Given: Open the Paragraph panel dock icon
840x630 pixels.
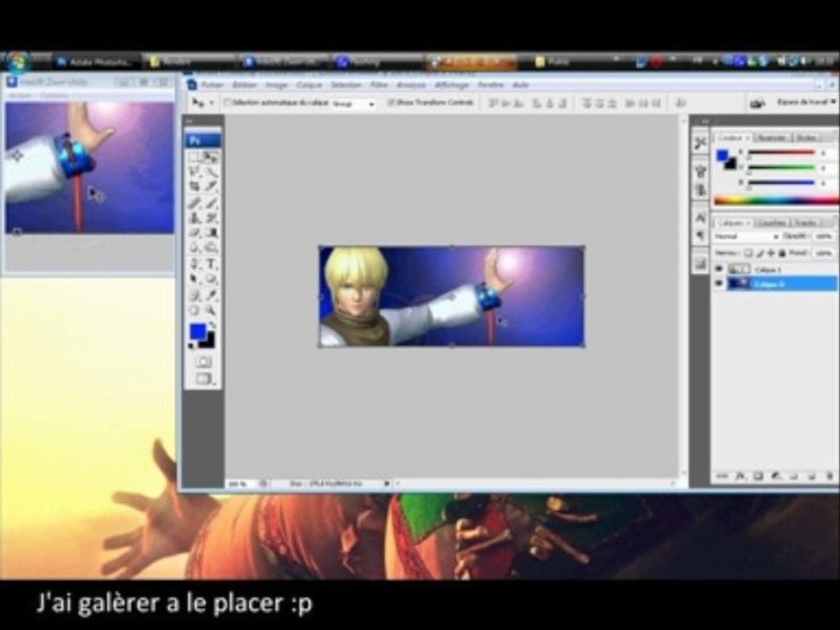Looking at the screenshot, I should tap(701, 235).
